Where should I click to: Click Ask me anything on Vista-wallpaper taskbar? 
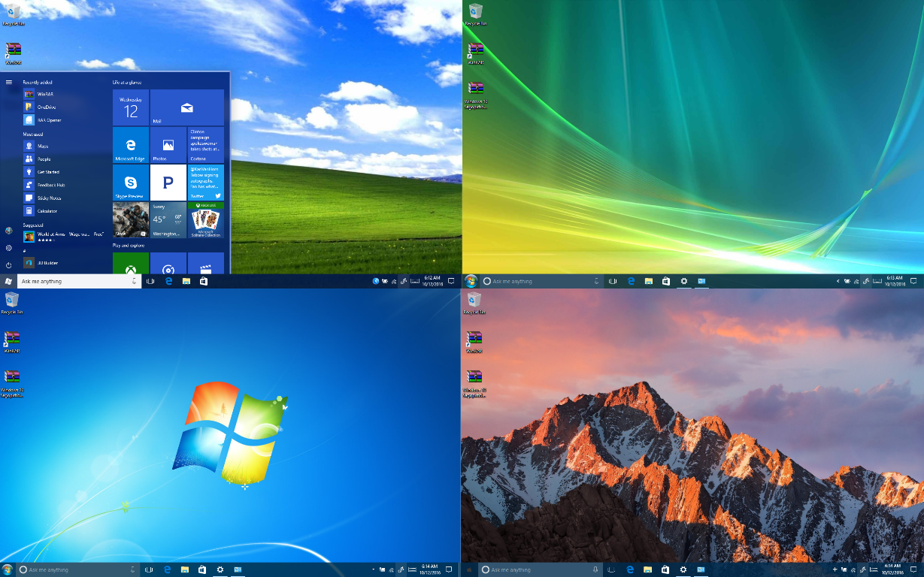pyautogui.click(x=540, y=281)
